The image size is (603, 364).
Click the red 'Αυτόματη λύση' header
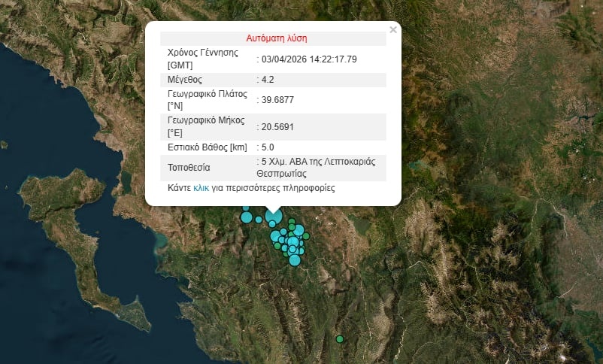(277, 38)
